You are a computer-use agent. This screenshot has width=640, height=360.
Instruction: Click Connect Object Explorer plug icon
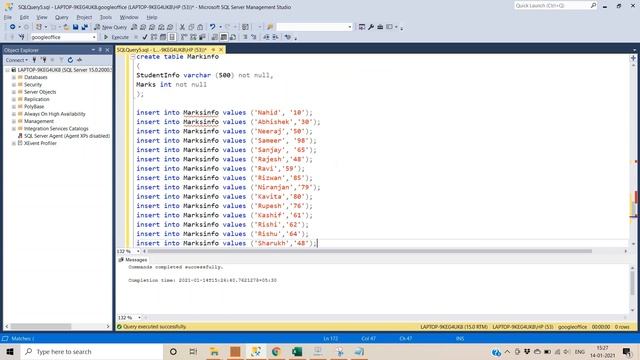34,60
